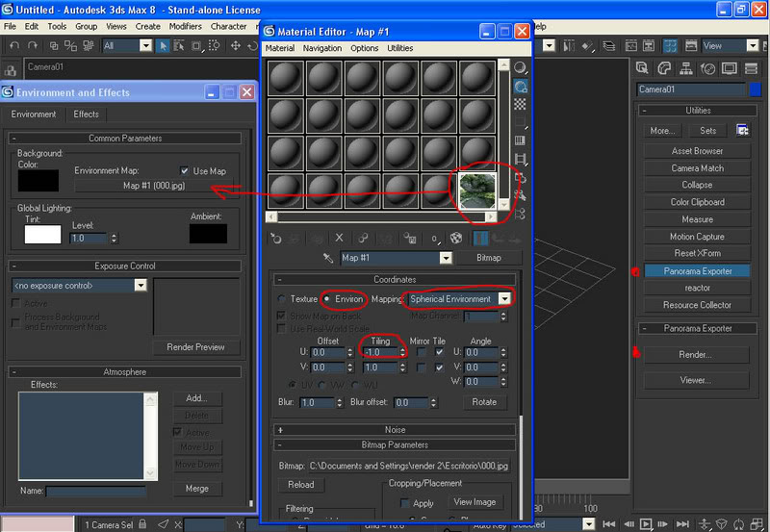Toggle the U Tile checkbox
This screenshot has height=532, width=770.
[439, 352]
